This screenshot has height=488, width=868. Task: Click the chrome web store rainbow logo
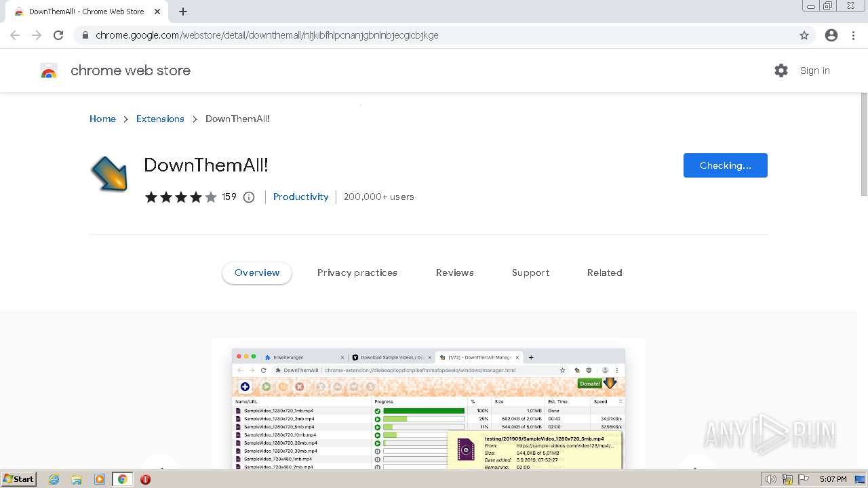click(x=49, y=70)
